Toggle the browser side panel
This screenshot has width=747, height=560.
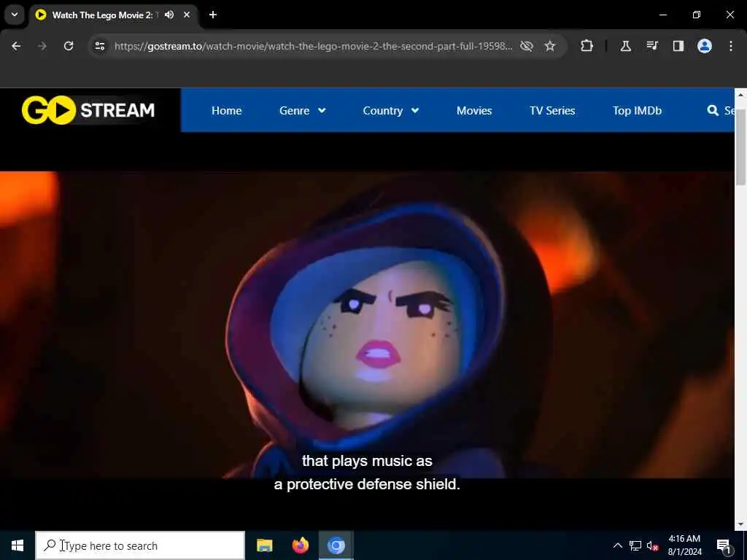678,46
